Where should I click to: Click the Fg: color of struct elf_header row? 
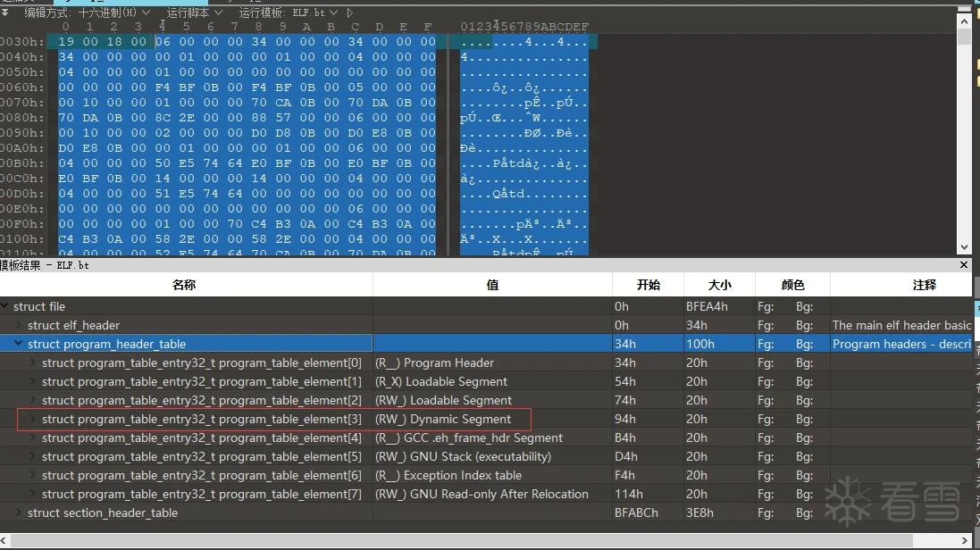click(766, 325)
